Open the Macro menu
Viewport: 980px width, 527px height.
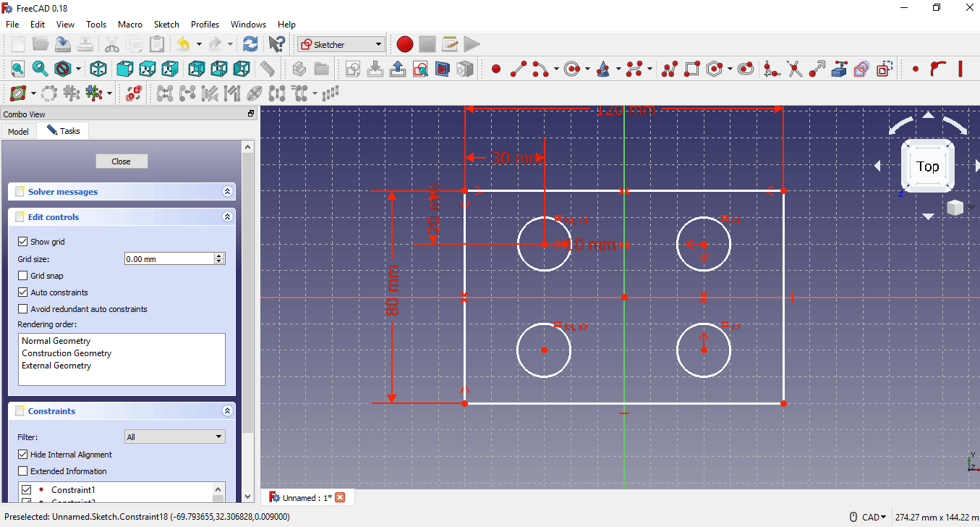point(130,24)
